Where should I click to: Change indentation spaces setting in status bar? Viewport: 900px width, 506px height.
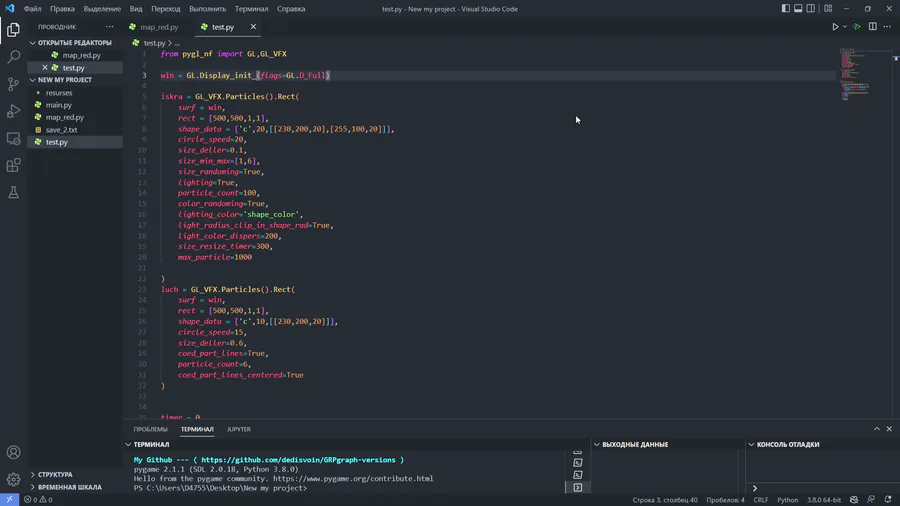pos(725,500)
